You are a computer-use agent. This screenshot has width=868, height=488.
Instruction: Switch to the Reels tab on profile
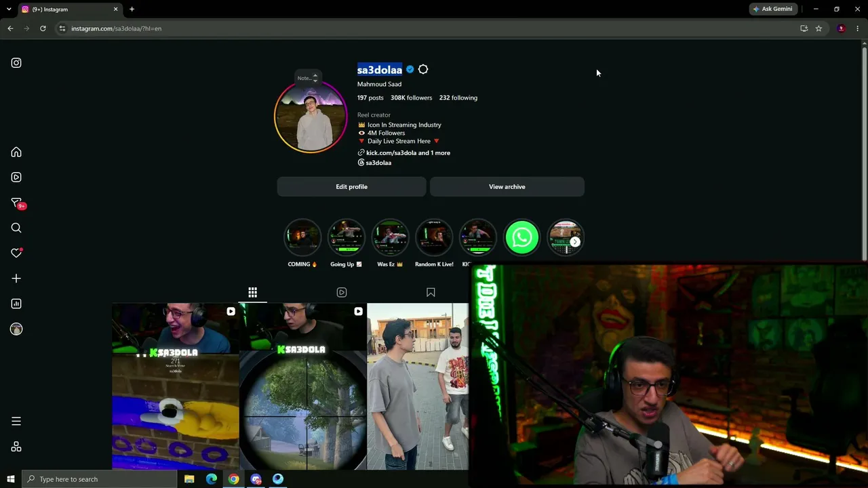pos(342,293)
